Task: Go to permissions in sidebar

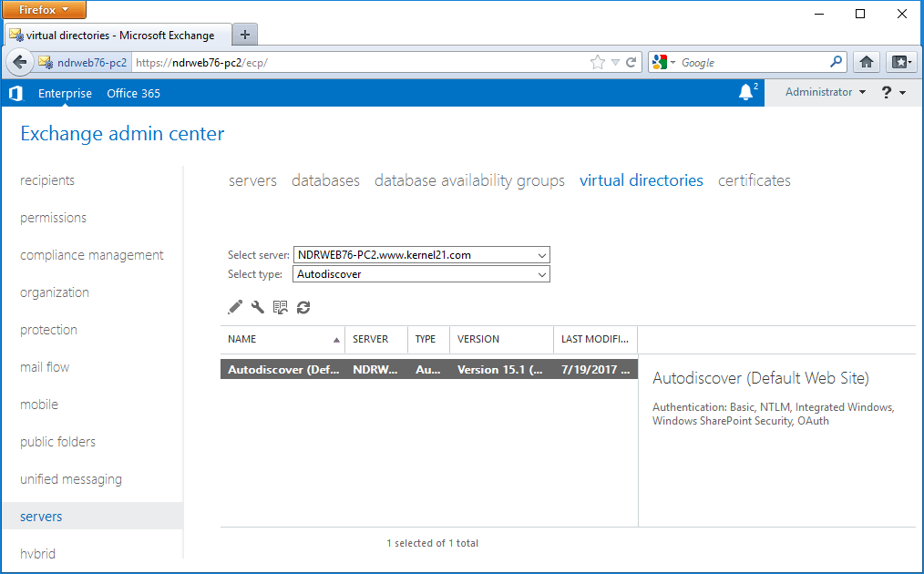Action: [x=53, y=218]
